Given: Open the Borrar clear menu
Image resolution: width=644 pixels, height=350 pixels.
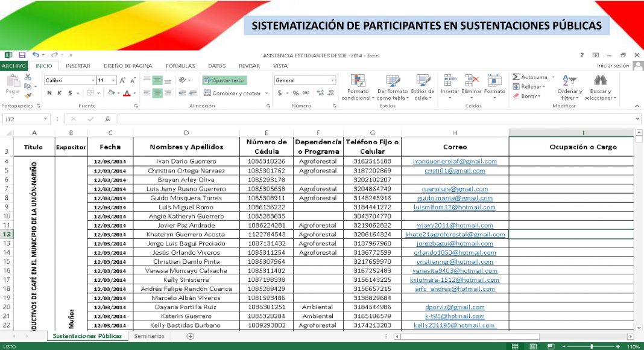Looking at the screenshot, I should (527, 96).
